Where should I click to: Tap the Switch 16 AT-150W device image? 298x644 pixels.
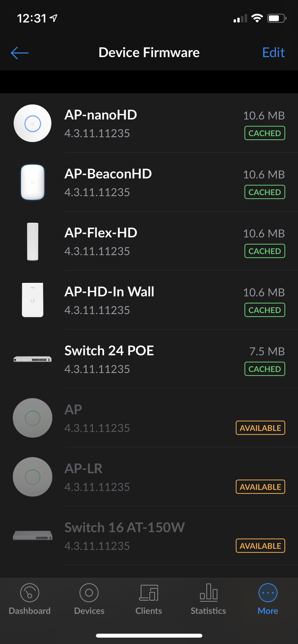(33, 536)
